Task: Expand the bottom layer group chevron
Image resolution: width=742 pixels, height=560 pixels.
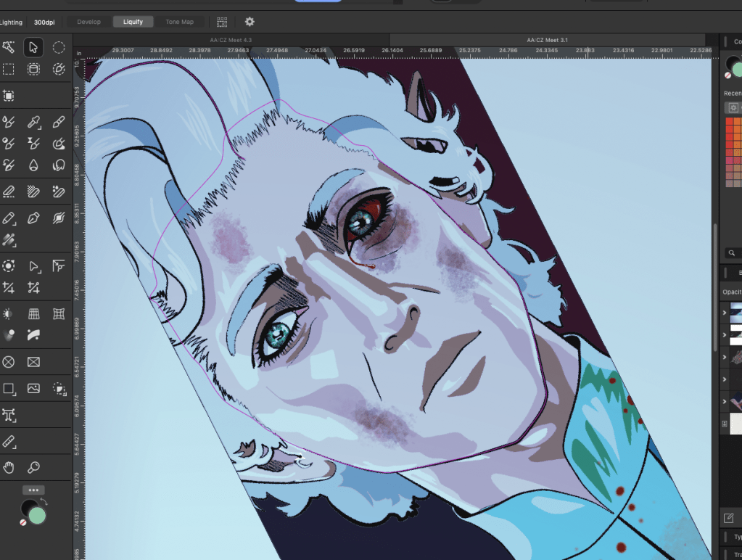Action: click(x=725, y=401)
